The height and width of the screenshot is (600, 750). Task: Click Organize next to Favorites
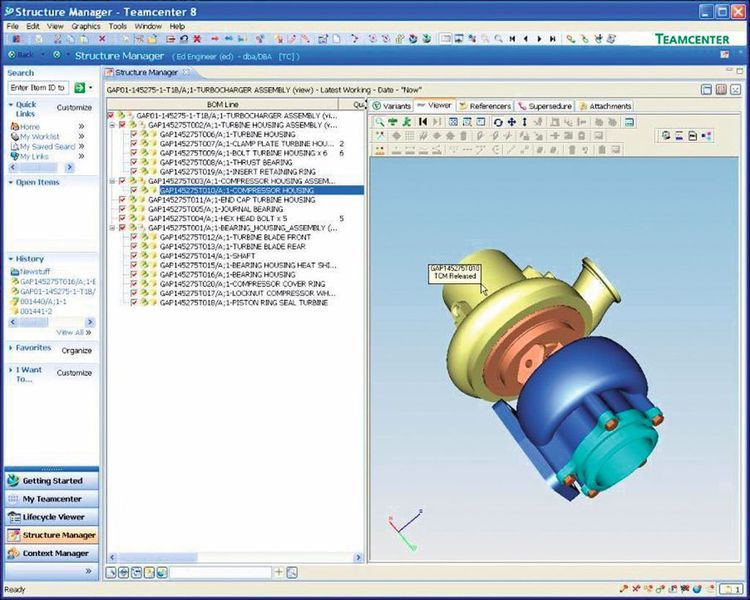(76, 350)
